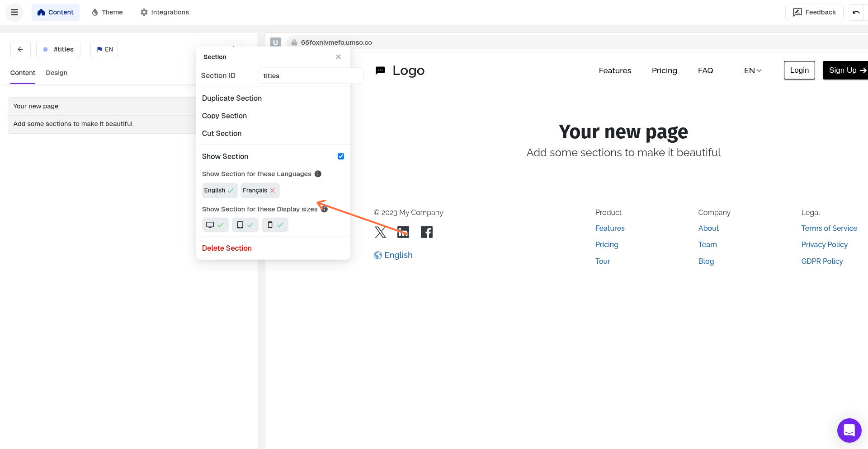
Task: Click info icon beside Languages label
Action: pos(318,174)
